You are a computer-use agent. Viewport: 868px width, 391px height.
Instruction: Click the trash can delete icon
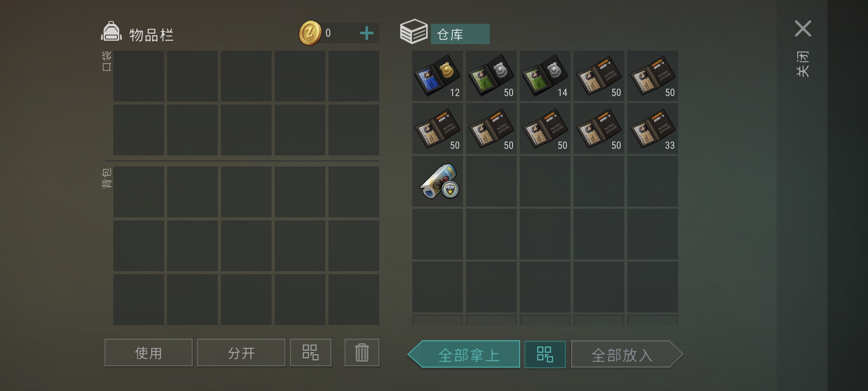pos(362,353)
